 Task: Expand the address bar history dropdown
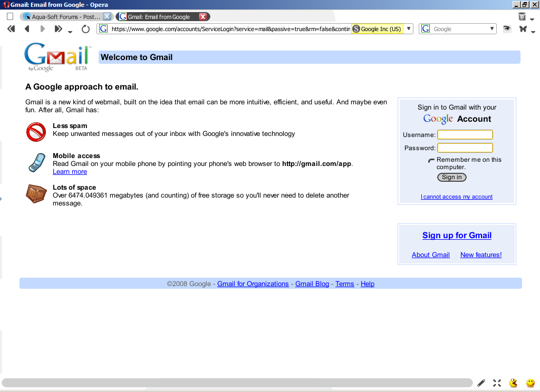(409, 28)
